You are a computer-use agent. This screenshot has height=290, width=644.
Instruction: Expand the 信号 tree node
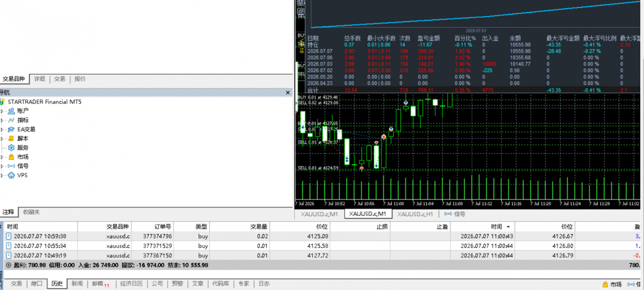[2, 166]
